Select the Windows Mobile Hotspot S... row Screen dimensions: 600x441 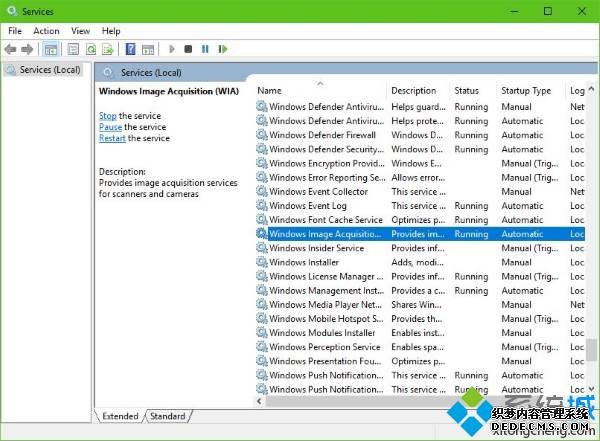coord(420,319)
